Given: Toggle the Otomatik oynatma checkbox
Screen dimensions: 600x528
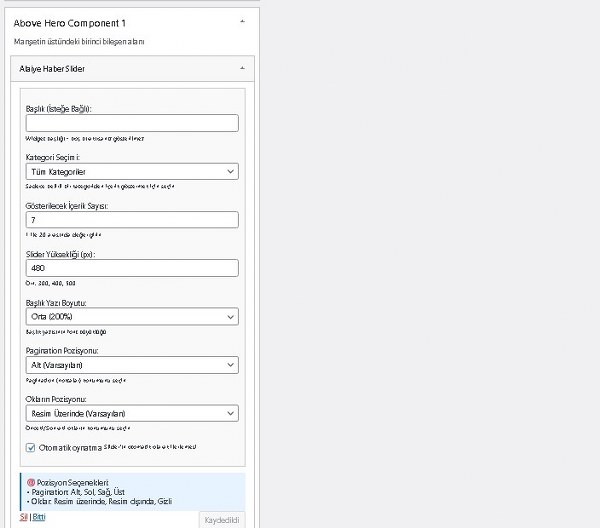Looking at the screenshot, I should pyautogui.click(x=30, y=448).
